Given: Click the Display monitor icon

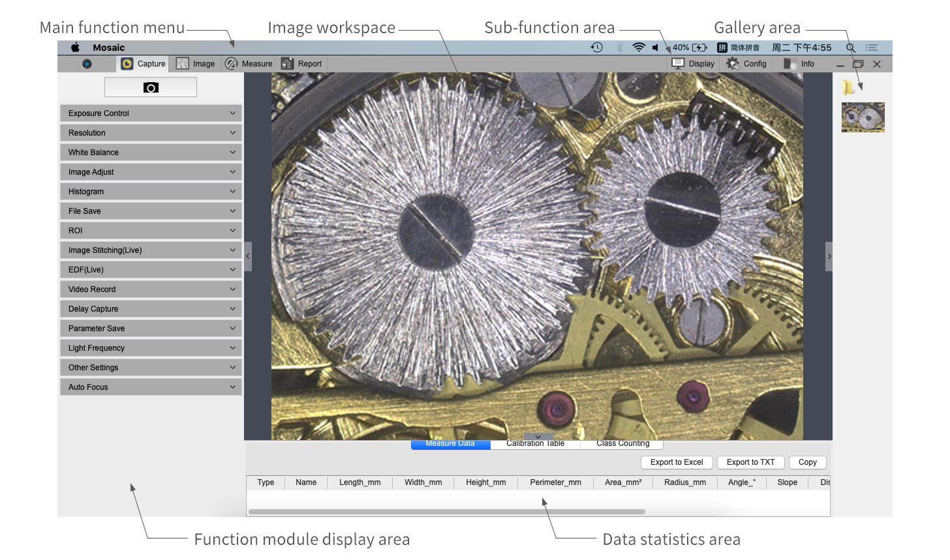Looking at the screenshot, I should click(x=679, y=63).
